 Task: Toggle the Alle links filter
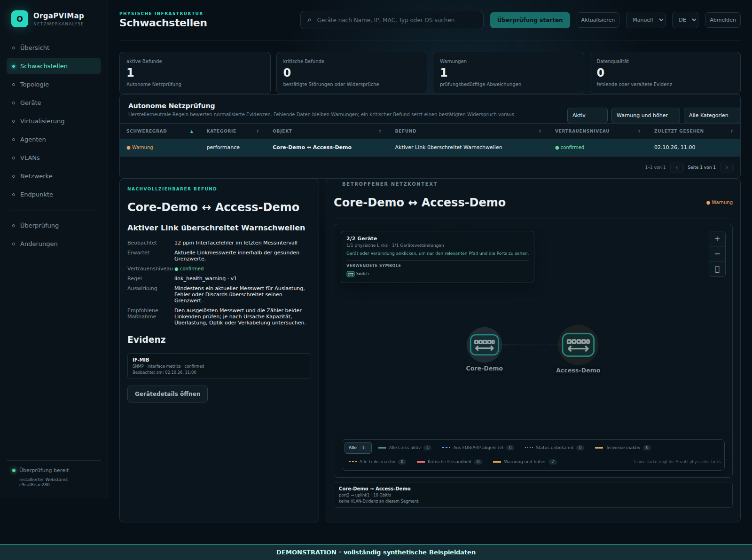tap(358, 448)
